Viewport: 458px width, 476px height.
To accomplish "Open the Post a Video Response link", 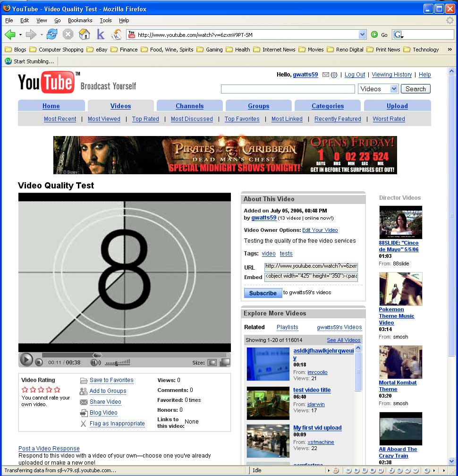I will click(49, 449).
